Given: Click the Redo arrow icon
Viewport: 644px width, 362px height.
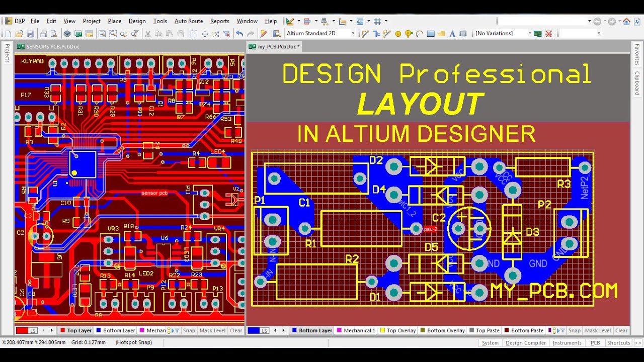Looking at the screenshot, I should [250, 34].
